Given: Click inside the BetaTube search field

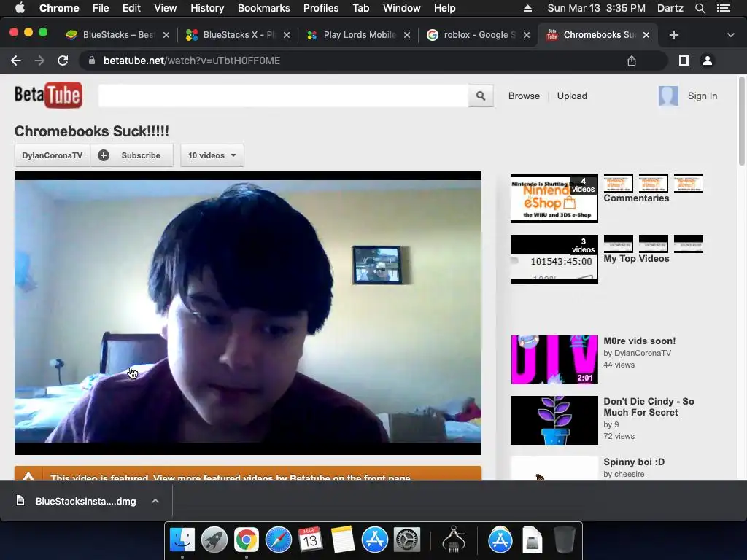Looking at the screenshot, I should [x=283, y=96].
